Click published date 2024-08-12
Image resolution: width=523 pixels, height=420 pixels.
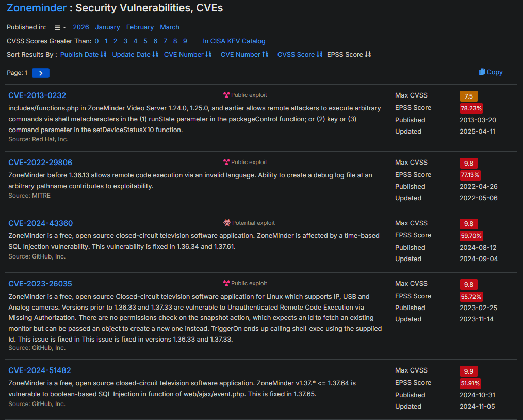[478, 248]
